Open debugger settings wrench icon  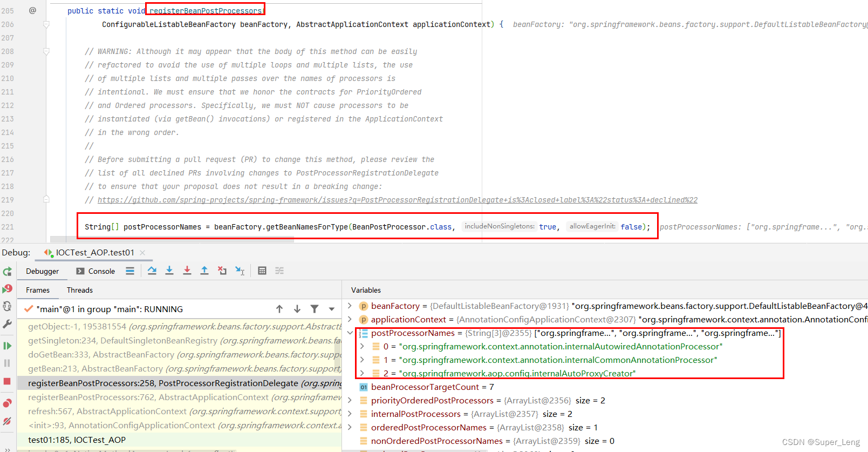tap(7, 324)
